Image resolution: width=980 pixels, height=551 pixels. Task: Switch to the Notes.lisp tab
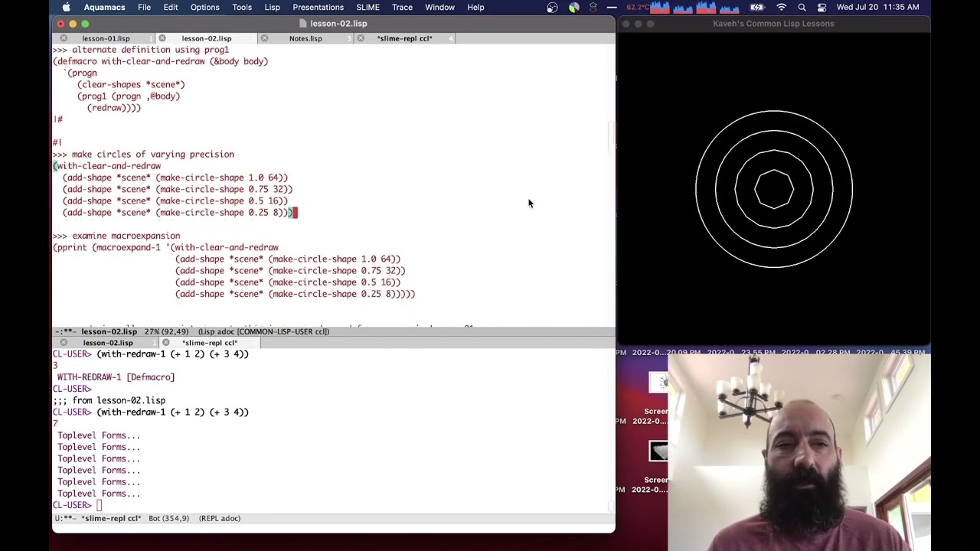305,38
